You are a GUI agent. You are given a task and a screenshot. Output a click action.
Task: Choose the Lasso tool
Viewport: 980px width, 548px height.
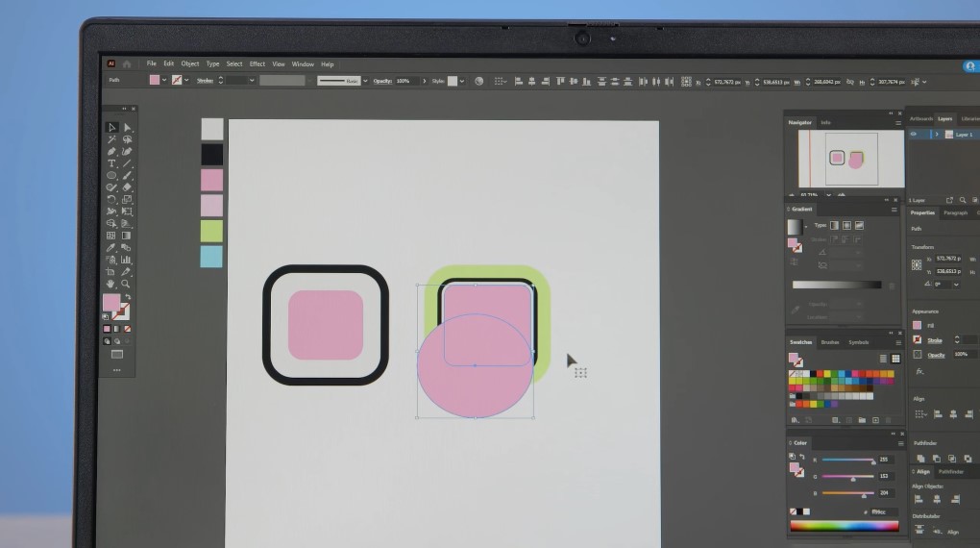click(x=127, y=139)
